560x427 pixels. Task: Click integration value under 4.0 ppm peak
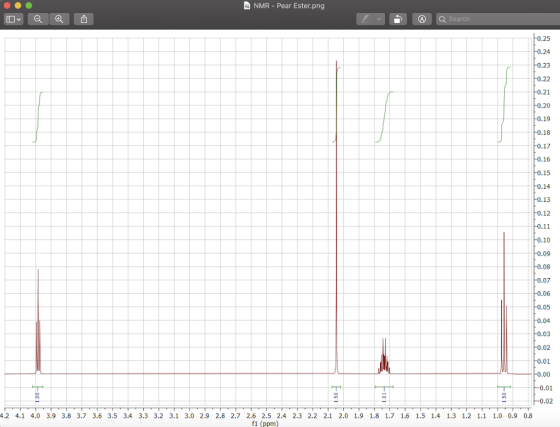38,396
